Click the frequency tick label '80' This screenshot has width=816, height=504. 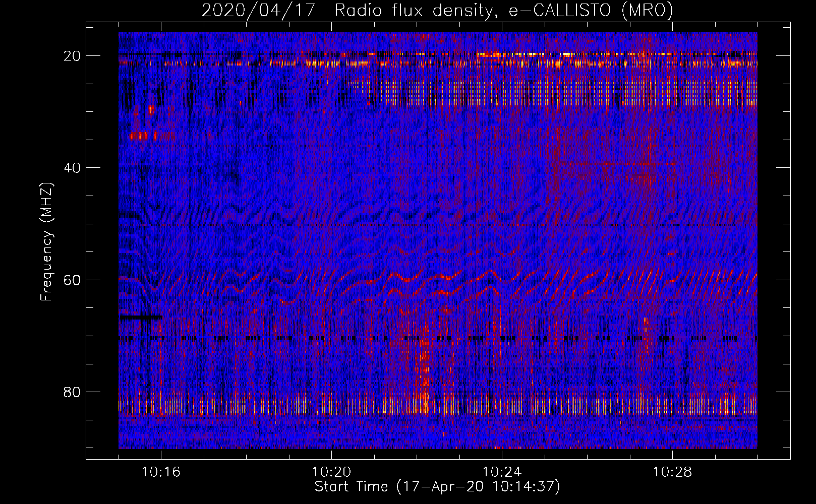click(x=73, y=392)
